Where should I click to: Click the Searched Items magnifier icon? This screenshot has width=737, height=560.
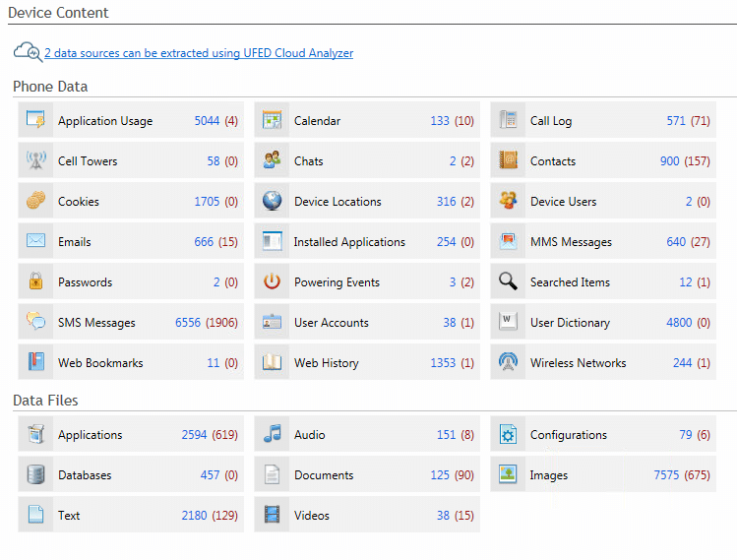click(x=509, y=282)
